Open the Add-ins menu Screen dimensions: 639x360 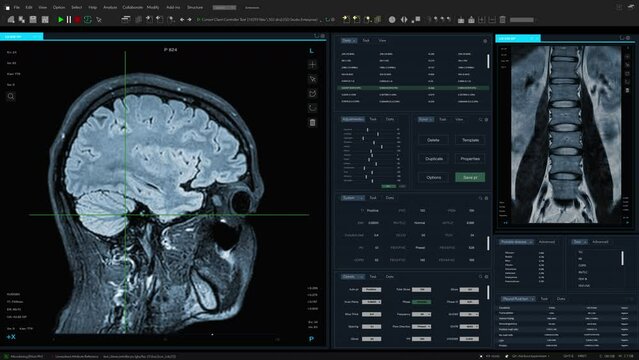[x=173, y=7]
